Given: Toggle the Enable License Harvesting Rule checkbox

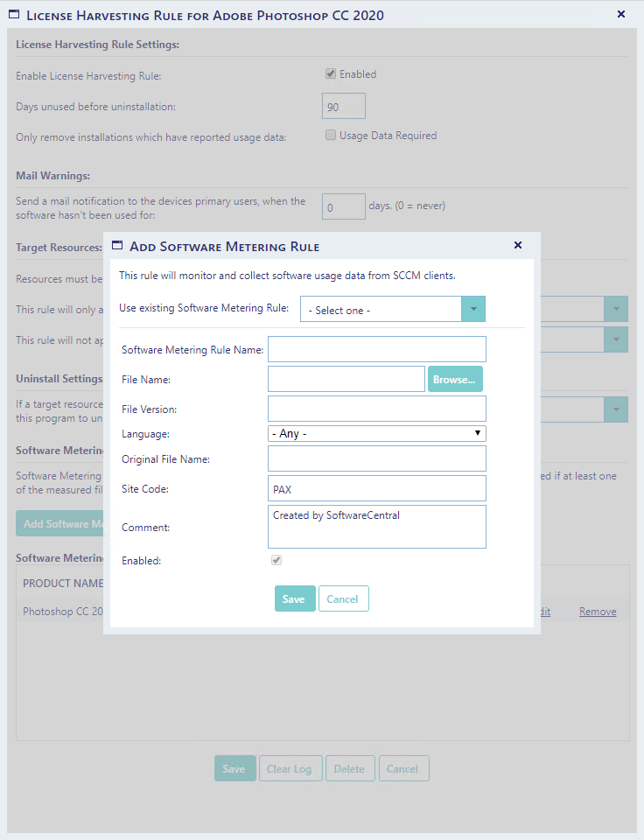Looking at the screenshot, I should 331,74.
